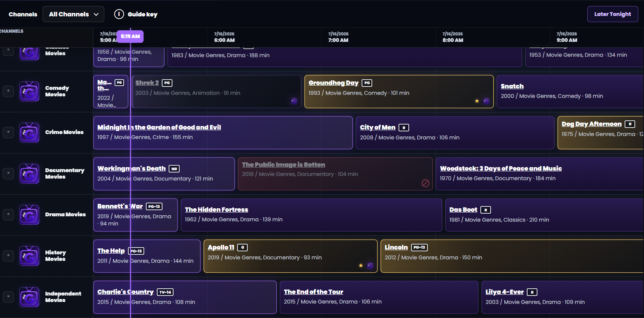Open Lilya 4-Ever program link
Viewport: 644px width, 318px height.
click(504, 292)
